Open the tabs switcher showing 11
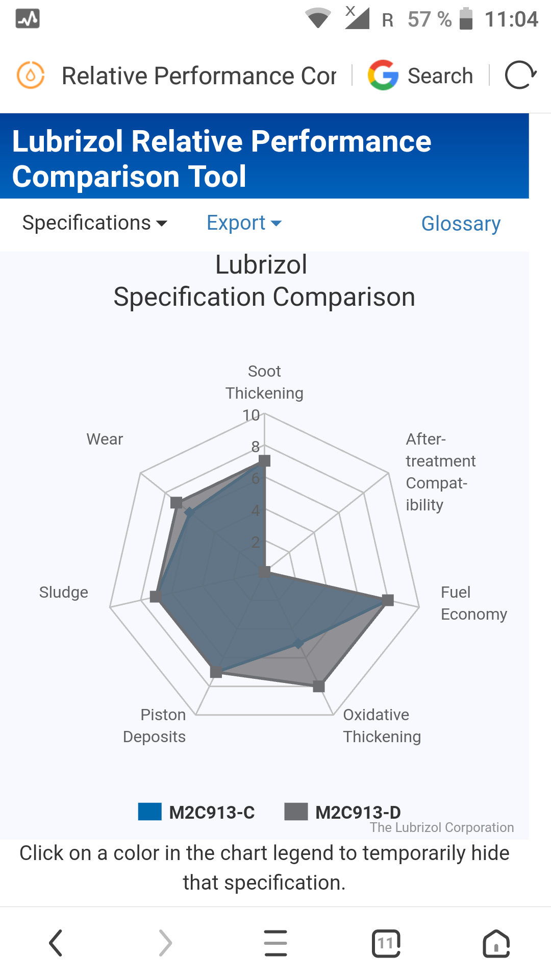Viewport: 551px width, 980px height. pos(386,943)
